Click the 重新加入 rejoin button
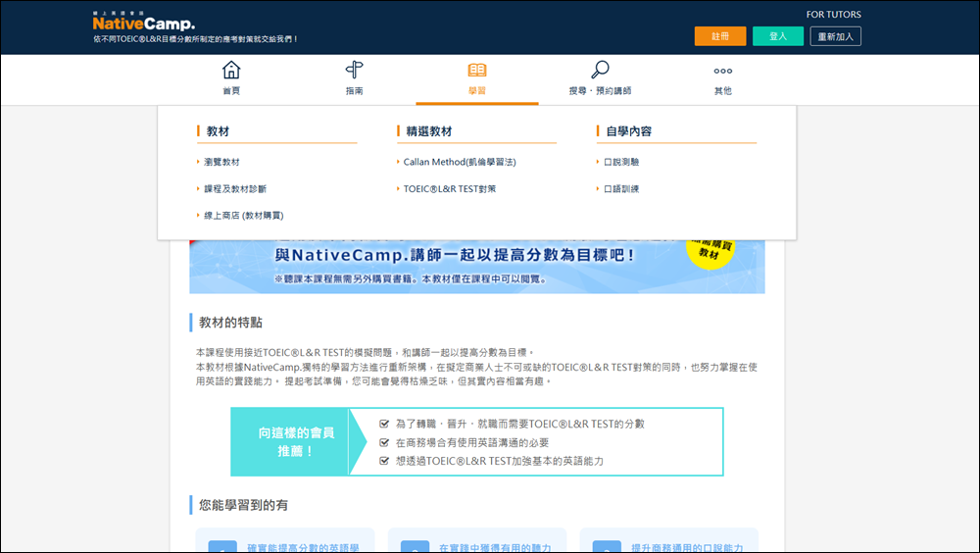 (836, 36)
